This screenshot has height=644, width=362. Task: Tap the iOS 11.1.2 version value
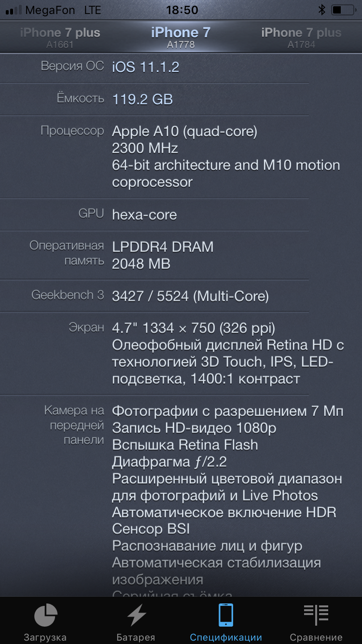click(146, 67)
